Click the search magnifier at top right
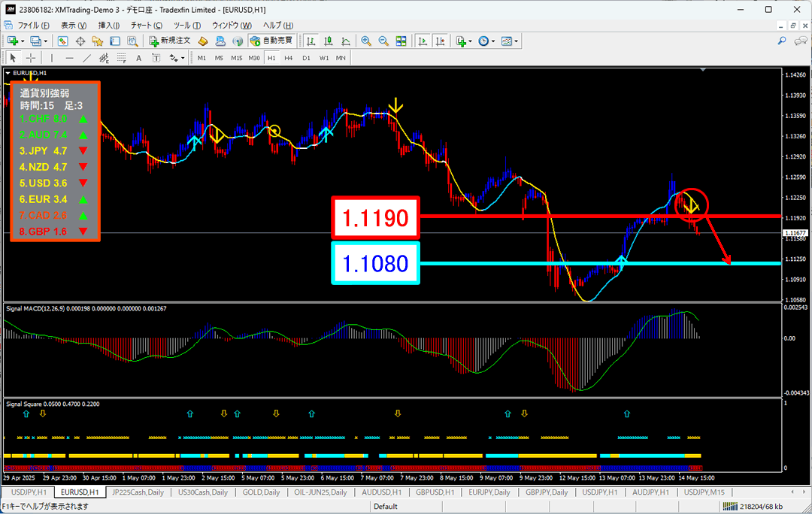This screenshot has width=812, height=515. click(782, 41)
